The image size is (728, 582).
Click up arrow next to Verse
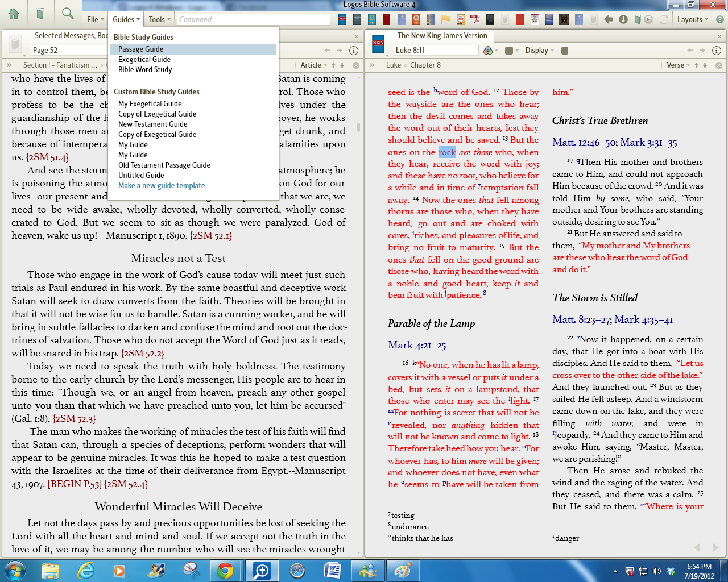tap(697, 65)
